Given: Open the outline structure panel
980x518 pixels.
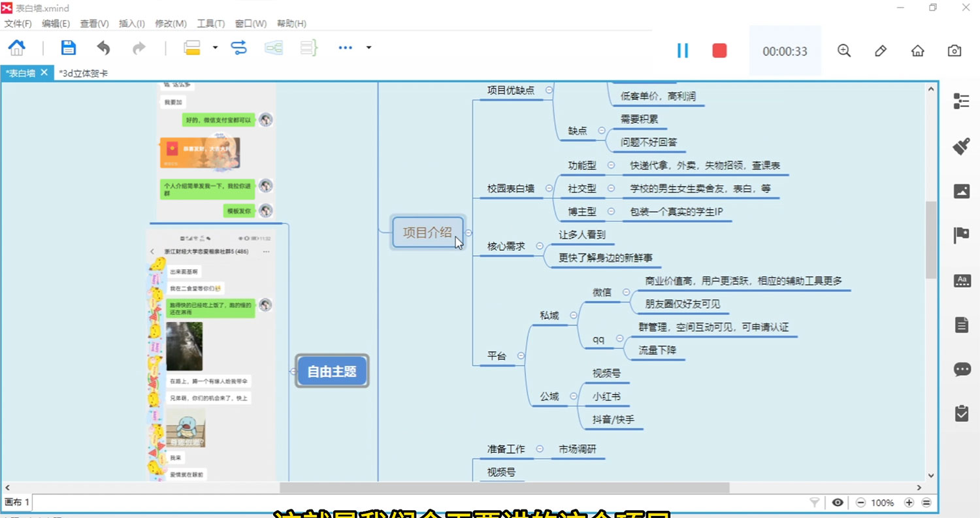Looking at the screenshot, I should [962, 101].
